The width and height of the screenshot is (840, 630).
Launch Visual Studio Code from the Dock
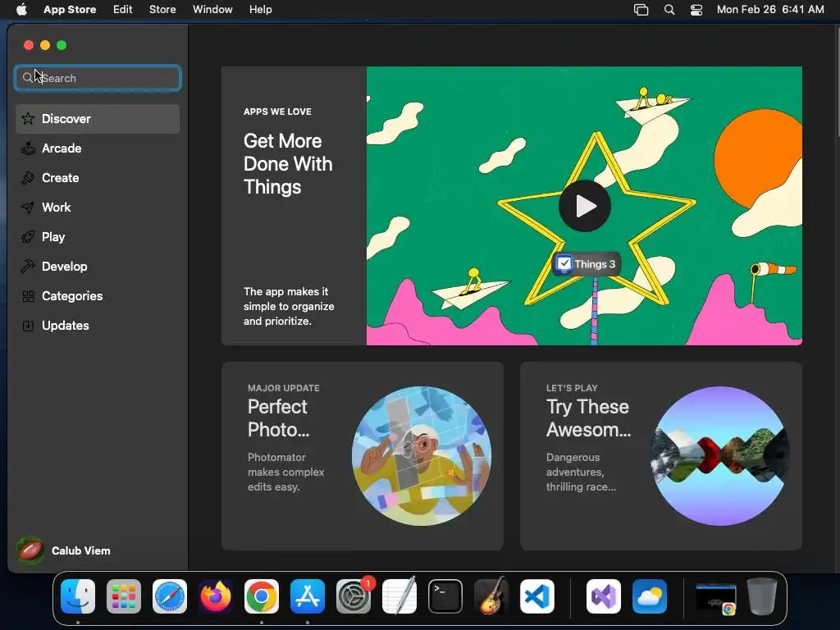pyautogui.click(x=536, y=596)
